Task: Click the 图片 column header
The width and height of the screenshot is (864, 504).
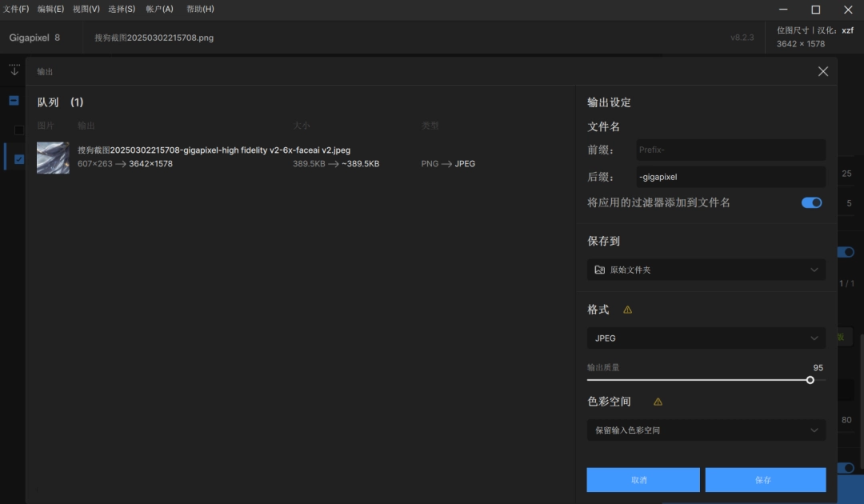Action: point(46,126)
